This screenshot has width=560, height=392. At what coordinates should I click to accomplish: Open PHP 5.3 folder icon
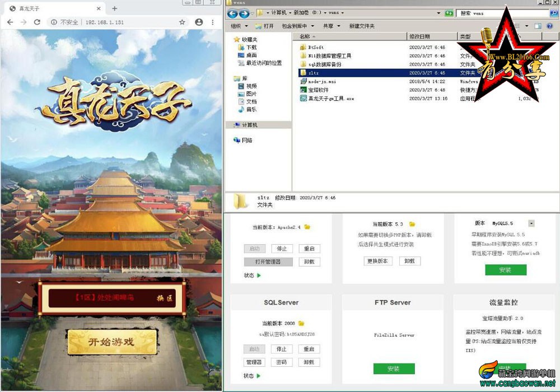tap(412, 224)
